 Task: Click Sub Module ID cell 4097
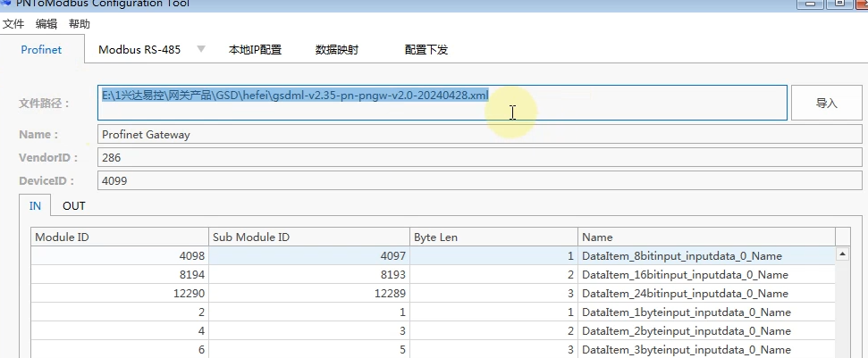click(x=309, y=256)
